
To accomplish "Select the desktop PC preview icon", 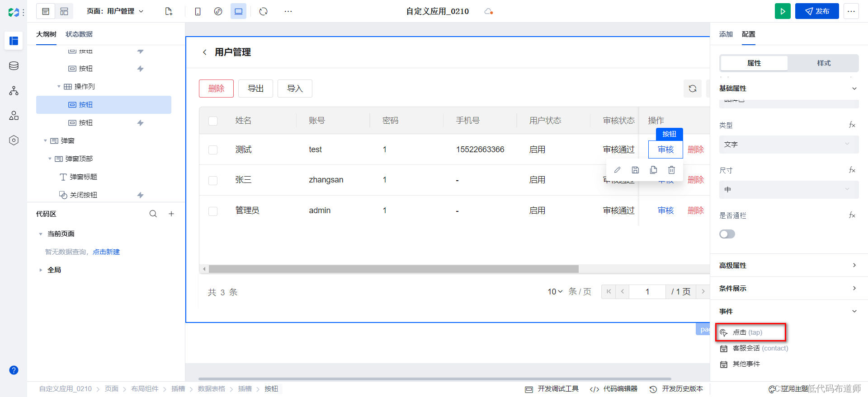I will pyautogui.click(x=238, y=11).
